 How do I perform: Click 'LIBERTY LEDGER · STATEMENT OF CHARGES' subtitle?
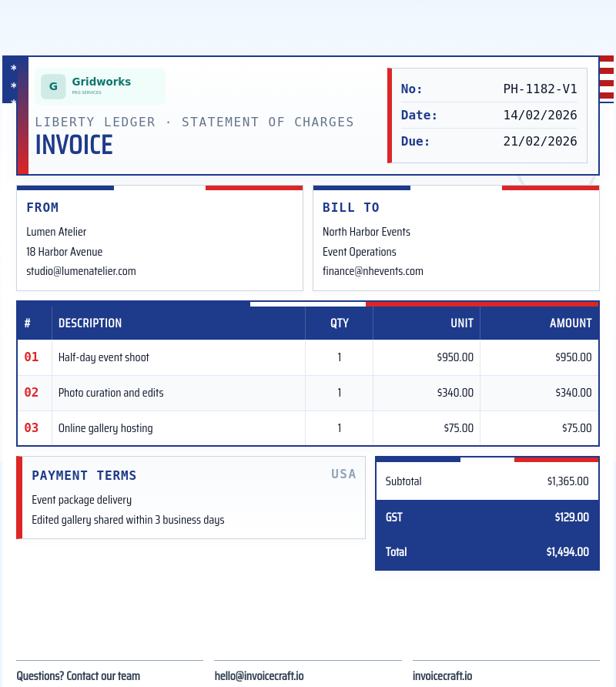195,122
